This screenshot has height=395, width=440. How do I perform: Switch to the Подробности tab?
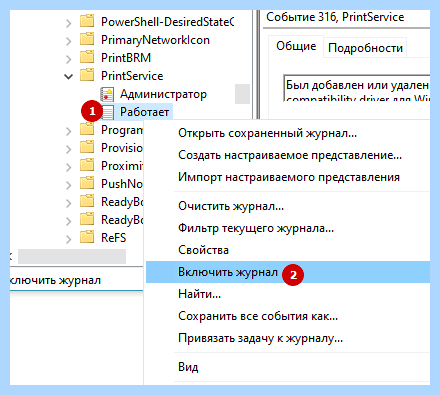click(365, 48)
